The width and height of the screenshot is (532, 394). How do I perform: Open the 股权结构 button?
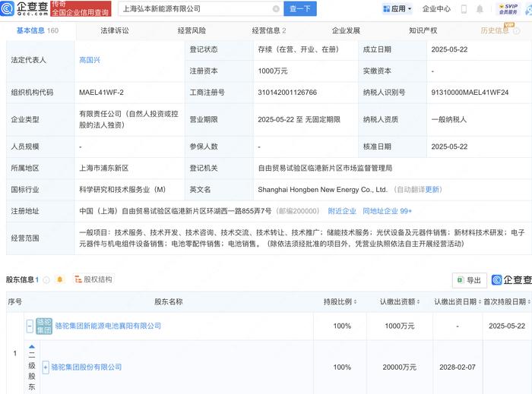[x=93, y=279]
